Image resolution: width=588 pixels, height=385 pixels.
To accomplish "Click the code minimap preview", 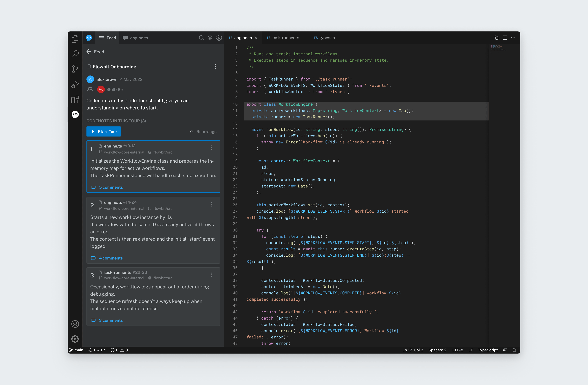I will pos(499,49).
